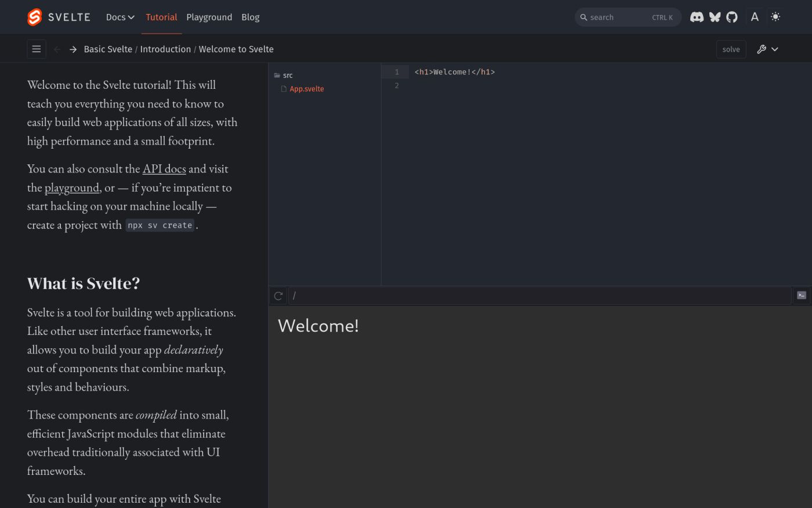Viewport: 812px width, 508px height.
Task: Toggle the terminal icon in preview bar
Action: (802, 296)
